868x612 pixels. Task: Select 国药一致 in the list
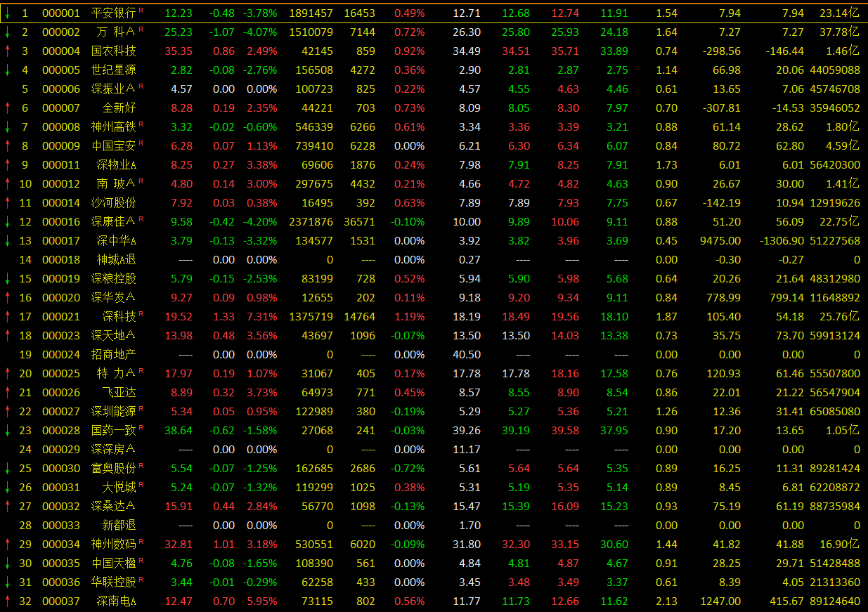click(x=114, y=430)
